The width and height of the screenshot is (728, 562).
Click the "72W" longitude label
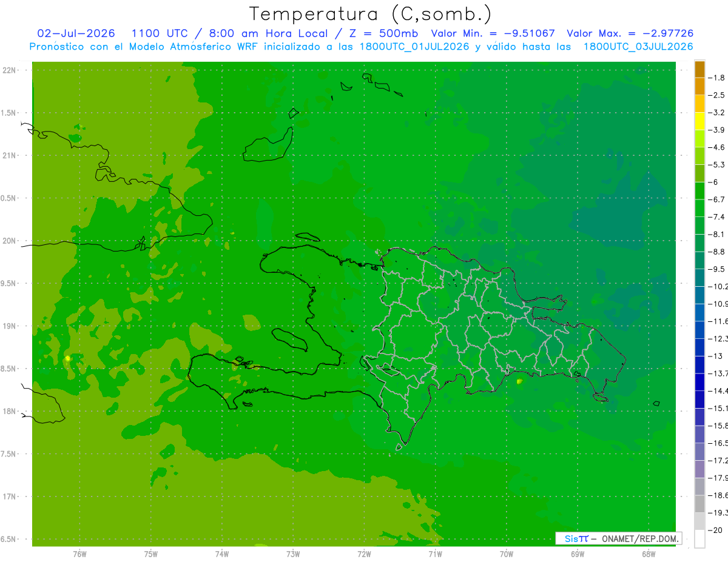(364, 554)
